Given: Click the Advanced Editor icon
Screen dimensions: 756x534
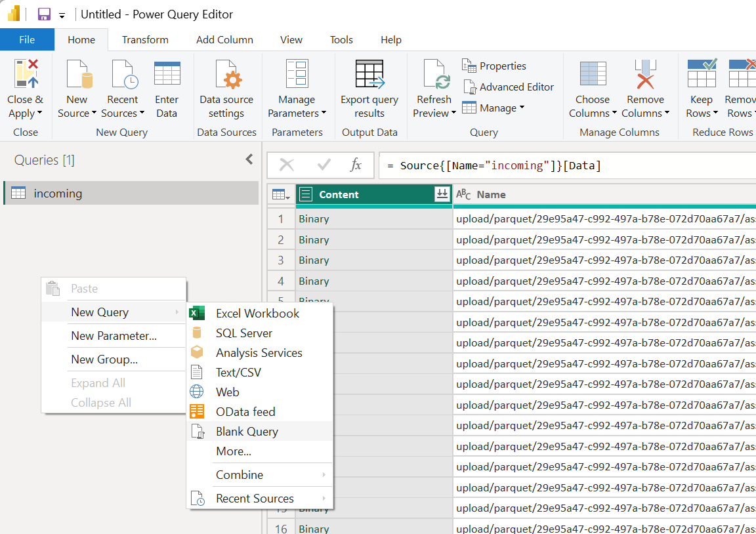Looking at the screenshot, I should click(x=469, y=87).
